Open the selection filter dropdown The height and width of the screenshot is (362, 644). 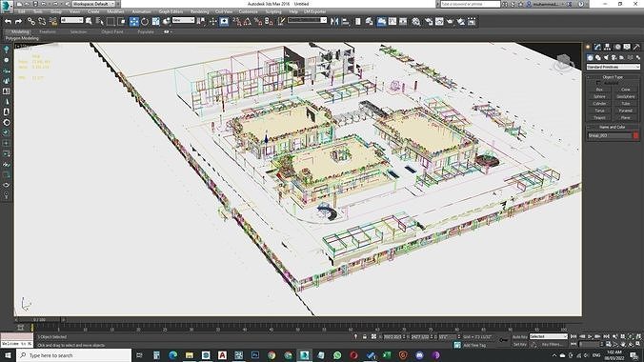click(71, 20)
